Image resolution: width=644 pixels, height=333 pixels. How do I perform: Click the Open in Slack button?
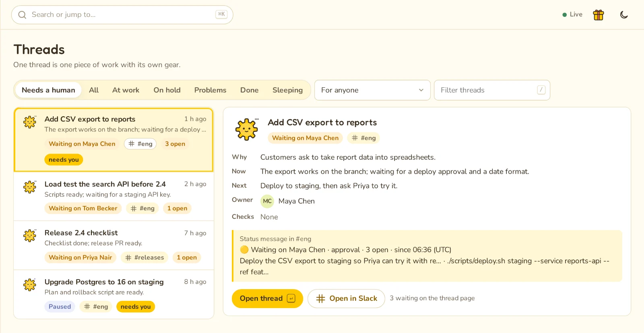coord(346,298)
